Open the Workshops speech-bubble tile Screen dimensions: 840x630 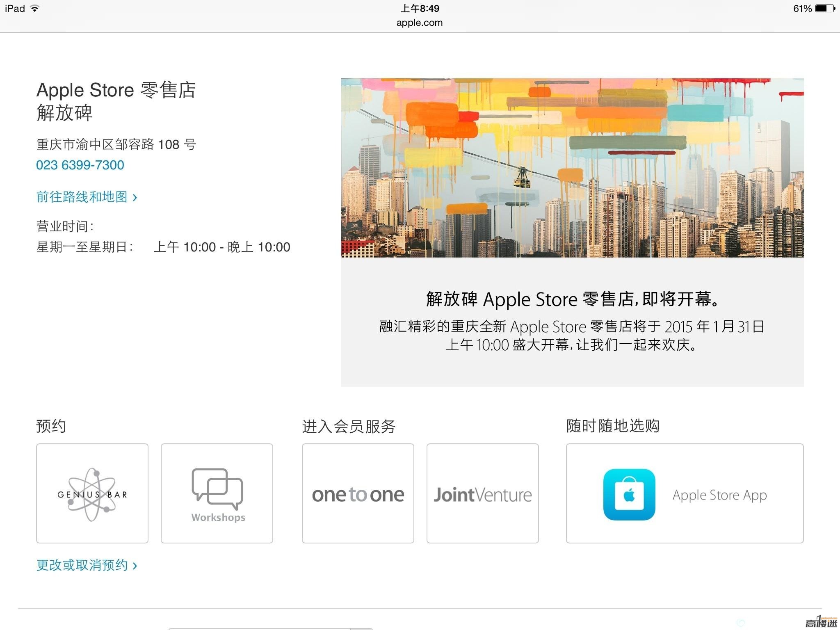(x=217, y=493)
